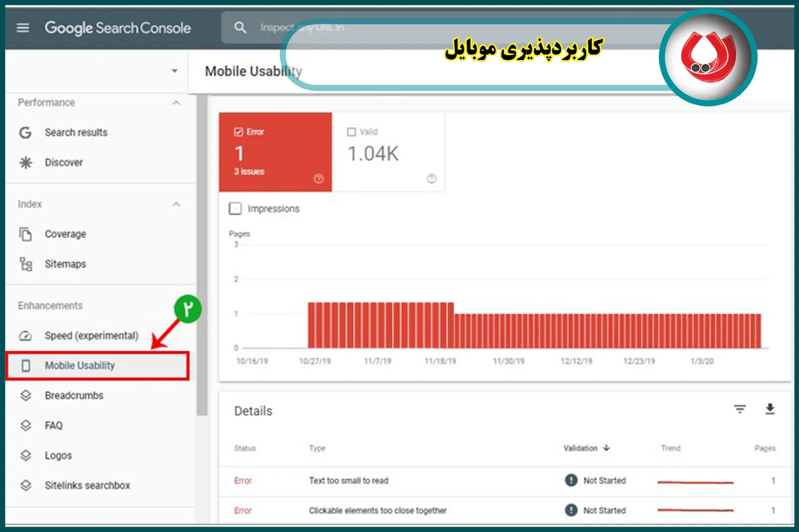Open the Logos enhancement report
The image size is (799, 532).
tap(58, 455)
